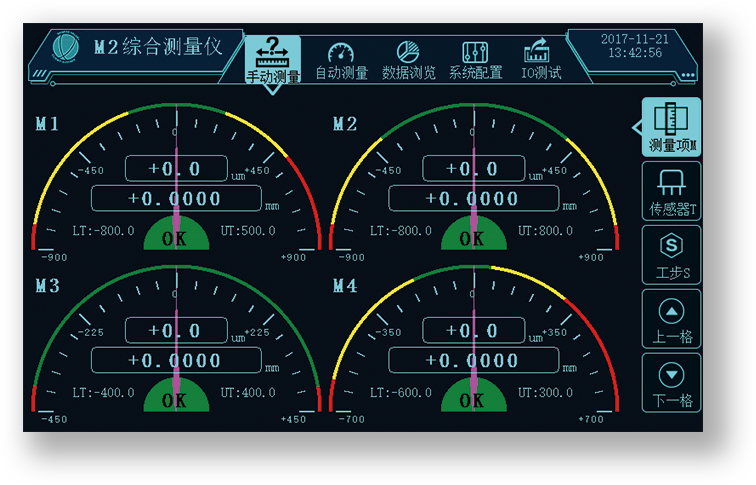Click the M1 upper limit UT:500.0
This screenshot has width=756, height=485.
pos(248,231)
